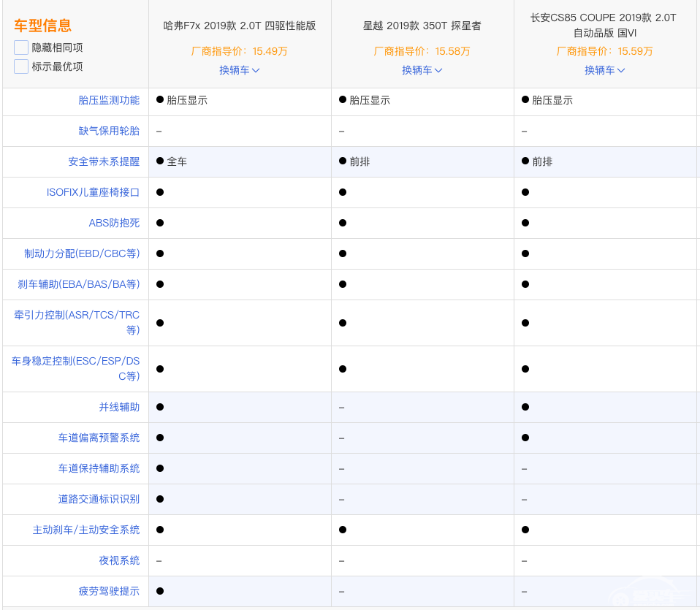Click 哈弗F7x dot in 车道偏离预警系统 row
The height and width of the screenshot is (610, 700).
[x=160, y=438]
